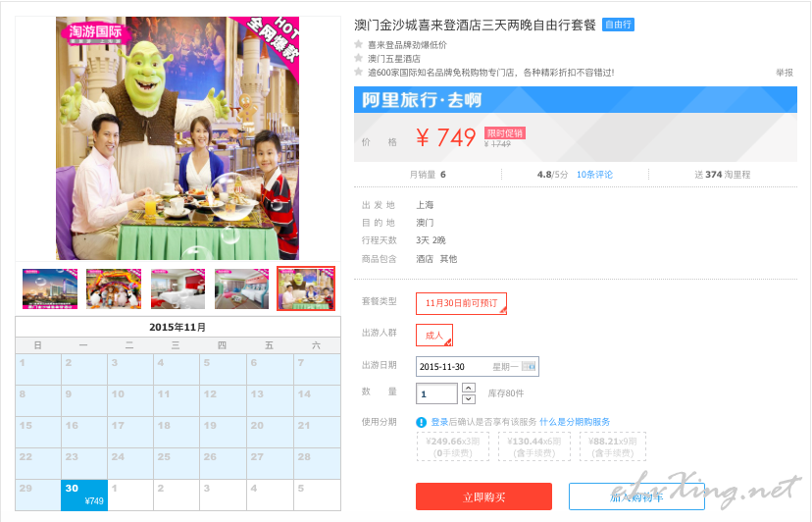Screen dimensions: 812x522
Task: Decrease quantity with the down arrow
Action: click(x=468, y=398)
